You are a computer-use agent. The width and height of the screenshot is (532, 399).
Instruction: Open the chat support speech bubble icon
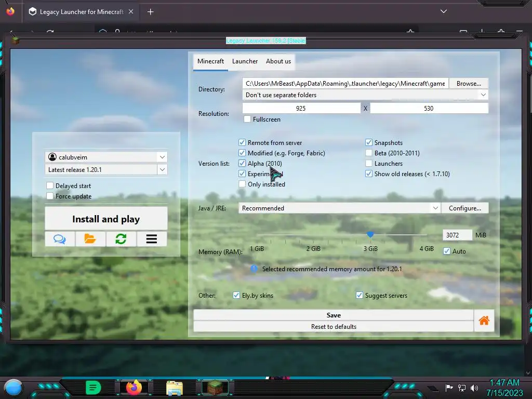pos(60,239)
